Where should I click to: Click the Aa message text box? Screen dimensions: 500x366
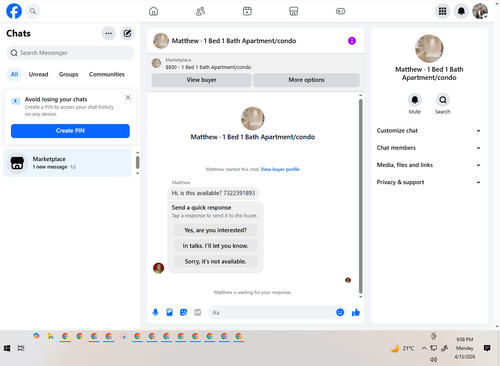pos(272,312)
